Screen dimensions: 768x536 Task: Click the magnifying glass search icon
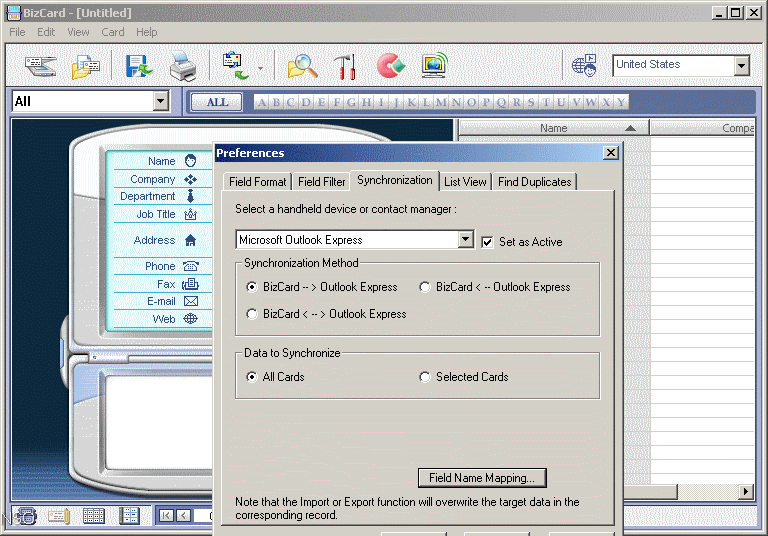[301, 66]
